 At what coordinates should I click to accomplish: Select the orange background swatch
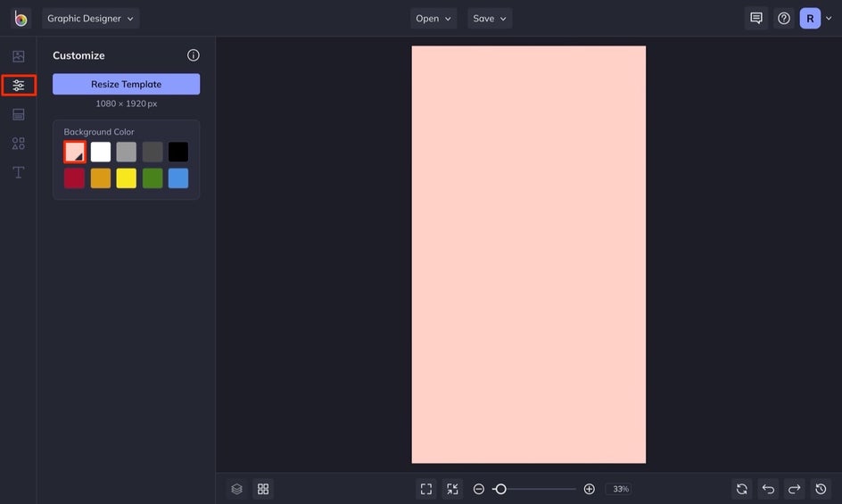click(x=101, y=178)
